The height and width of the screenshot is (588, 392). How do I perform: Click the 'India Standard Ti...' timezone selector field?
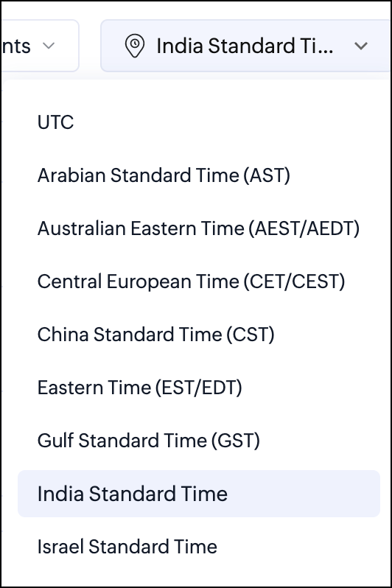coord(246,46)
